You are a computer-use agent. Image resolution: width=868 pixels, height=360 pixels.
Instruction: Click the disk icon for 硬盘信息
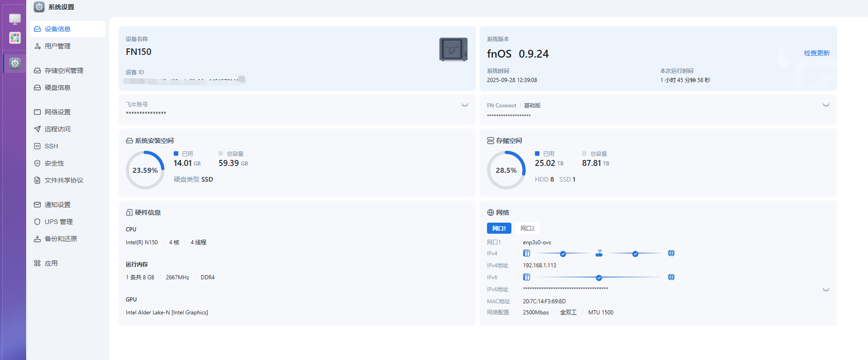pos(37,88)
